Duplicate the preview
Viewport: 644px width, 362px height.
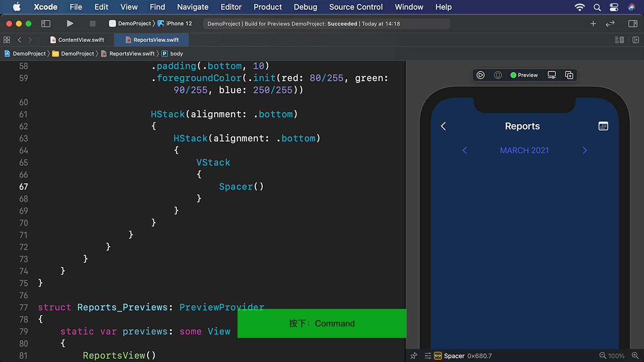click(x=569, y=75)
